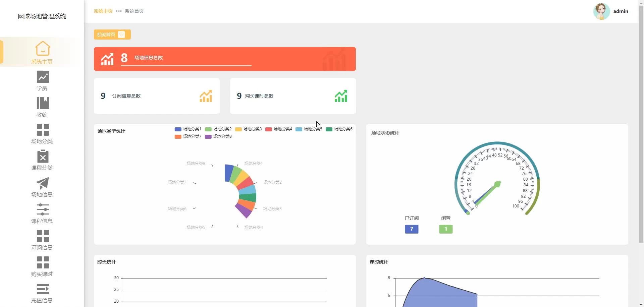Viewport: 644px width, 307px height.
Task: Toggle 场地分类8 legend series
Action: pos(218,136)
